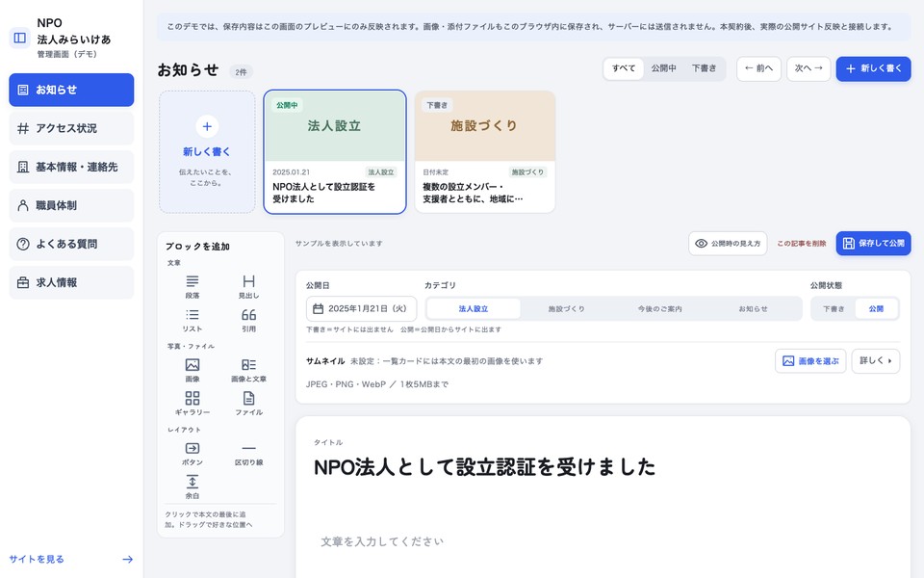This screenshot has height=578, width=924.
Task: Add a 引用 quote block
Action: pos(248,320)
